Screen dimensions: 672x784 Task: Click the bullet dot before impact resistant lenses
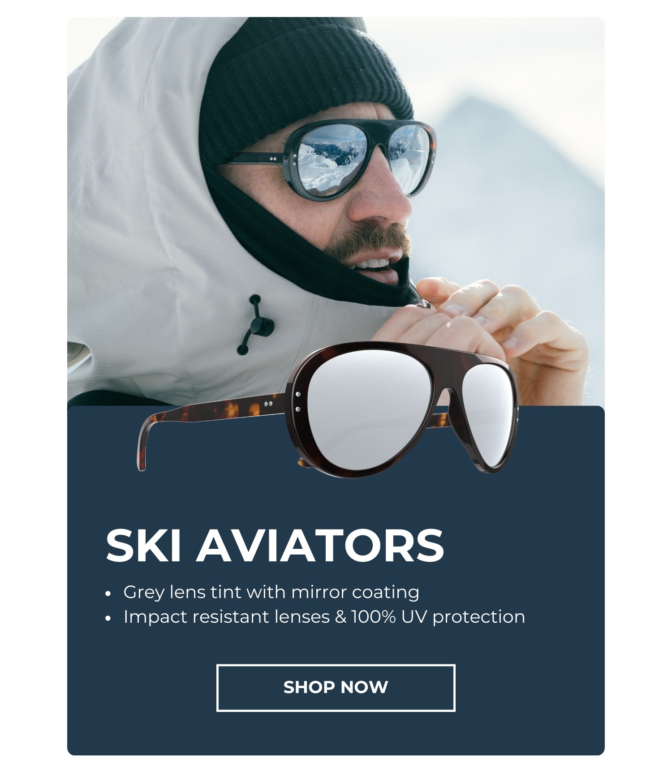[108, 619]
